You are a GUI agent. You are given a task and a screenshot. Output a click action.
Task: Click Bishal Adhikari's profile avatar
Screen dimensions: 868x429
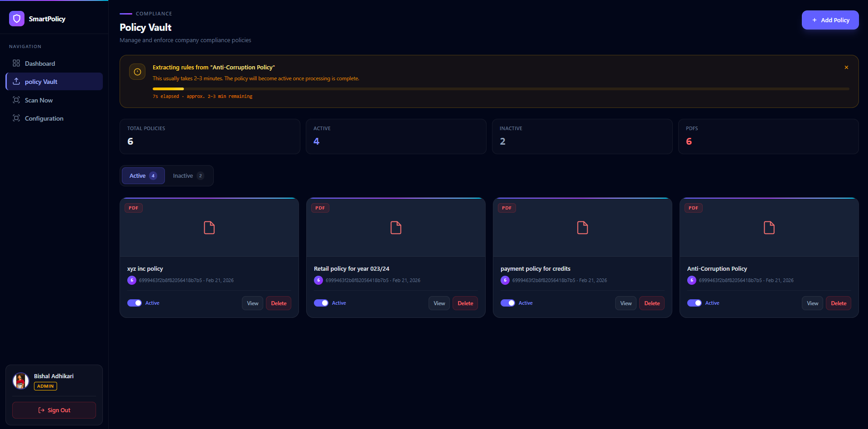[x=21, y=381]
